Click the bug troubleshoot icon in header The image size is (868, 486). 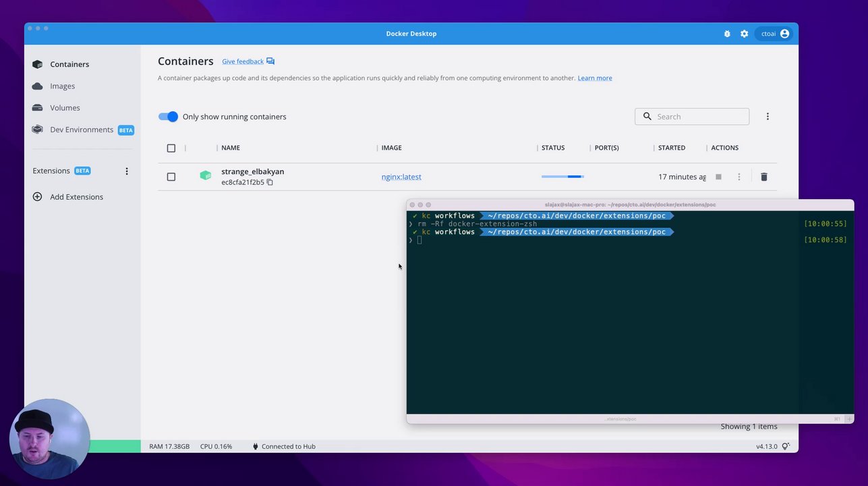[x=727, y=34]
